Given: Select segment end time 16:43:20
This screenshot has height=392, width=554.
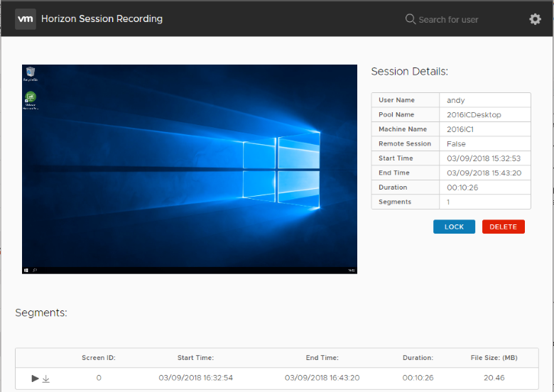Looking at the screenshot, I should click(x=322, y=378).
